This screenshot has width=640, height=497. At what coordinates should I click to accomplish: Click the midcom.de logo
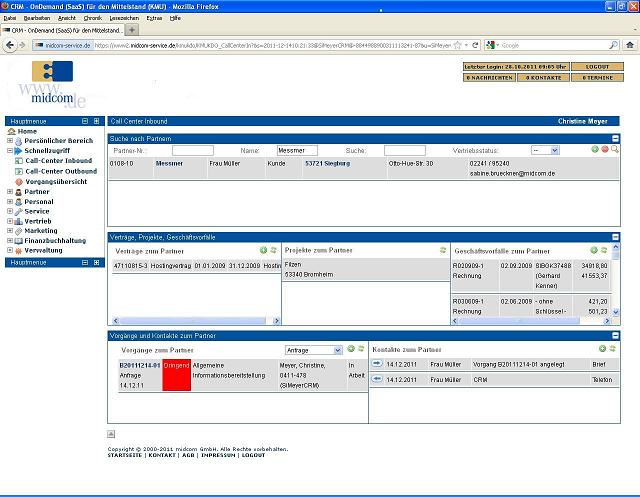tap(53, 84)
